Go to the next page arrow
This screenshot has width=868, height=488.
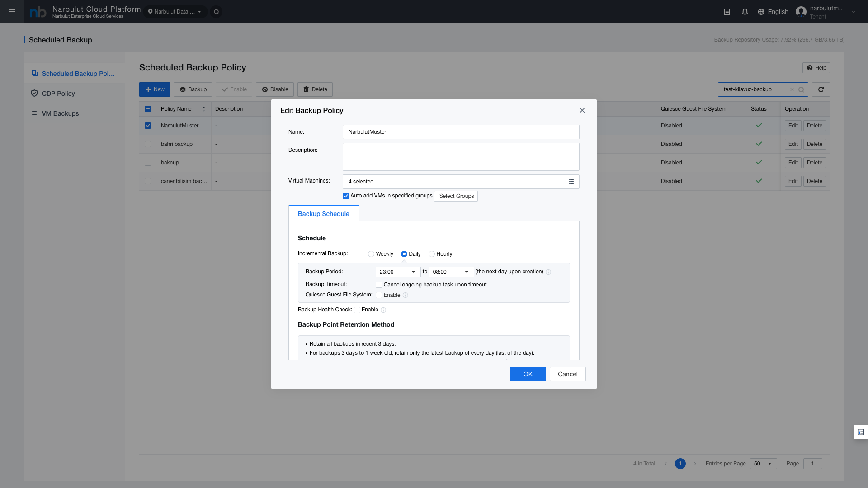pos(695,464)
